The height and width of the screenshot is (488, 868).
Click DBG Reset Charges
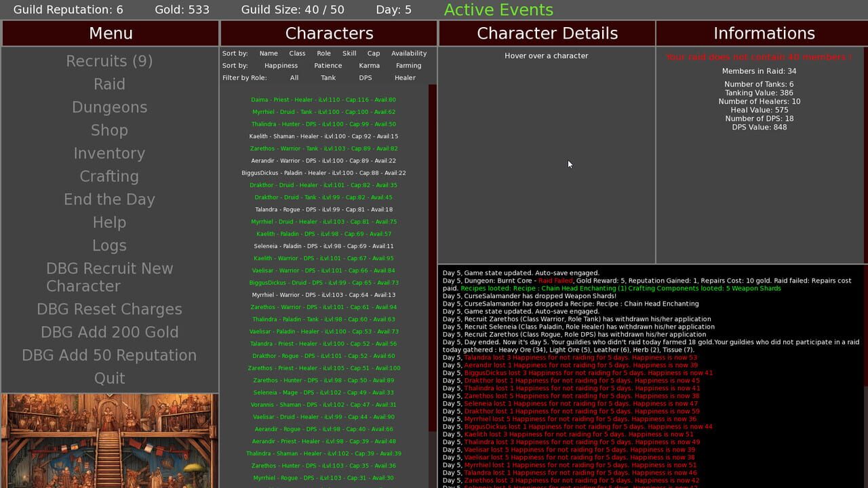tap(109, 309)
